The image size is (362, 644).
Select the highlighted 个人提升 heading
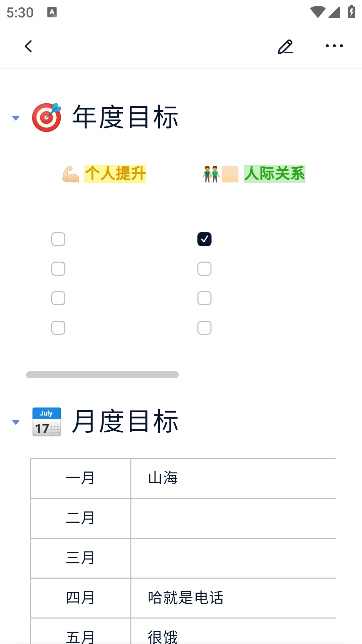click(x=115, y=174)
